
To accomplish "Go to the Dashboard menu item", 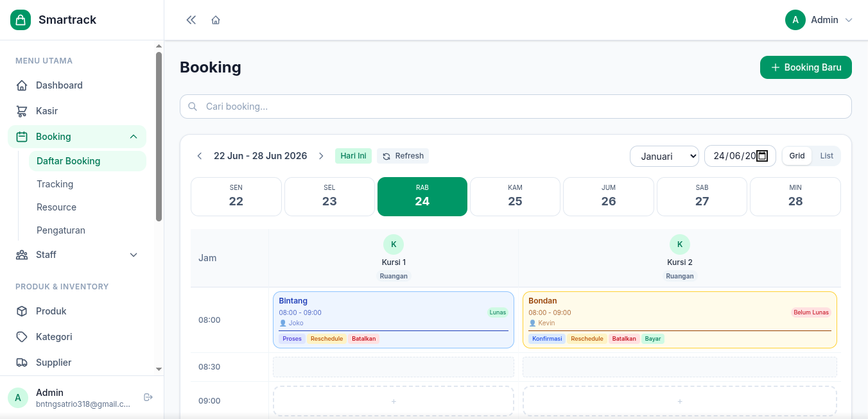I will click(x=77, y=85).
